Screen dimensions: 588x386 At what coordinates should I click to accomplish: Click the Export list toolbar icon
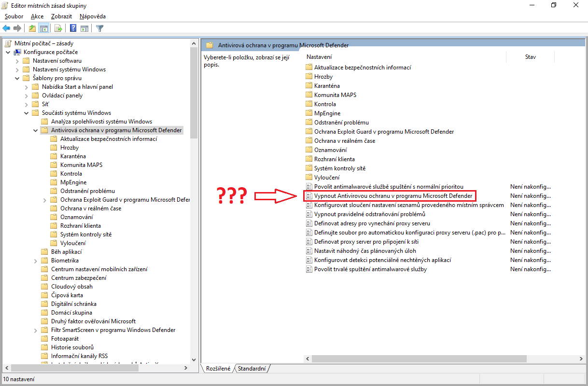[58, 28]
